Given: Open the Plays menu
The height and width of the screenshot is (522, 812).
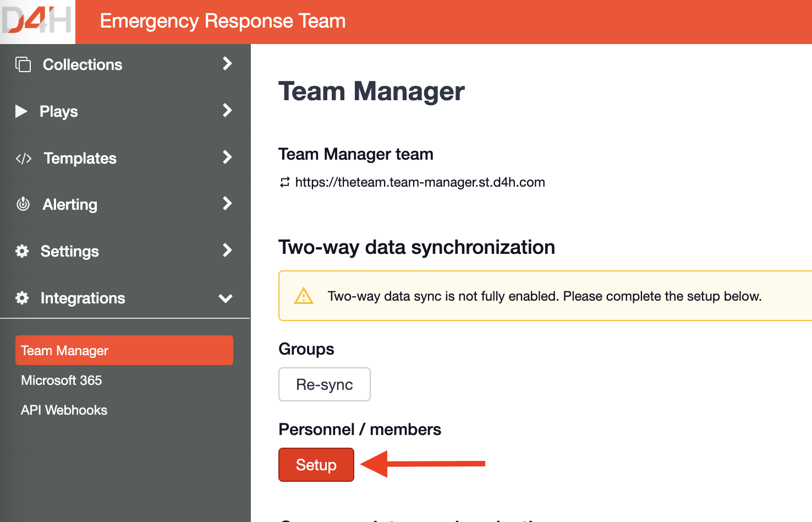Looking at the screenshot, I should pos(125,111).
